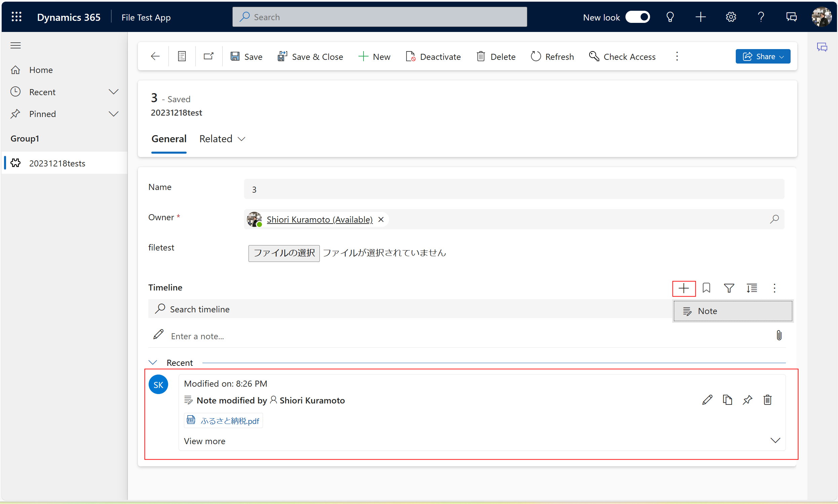Filter timeline records with funnel icon
This screenshot has height=504, width=838.
(x=729, y=288)
